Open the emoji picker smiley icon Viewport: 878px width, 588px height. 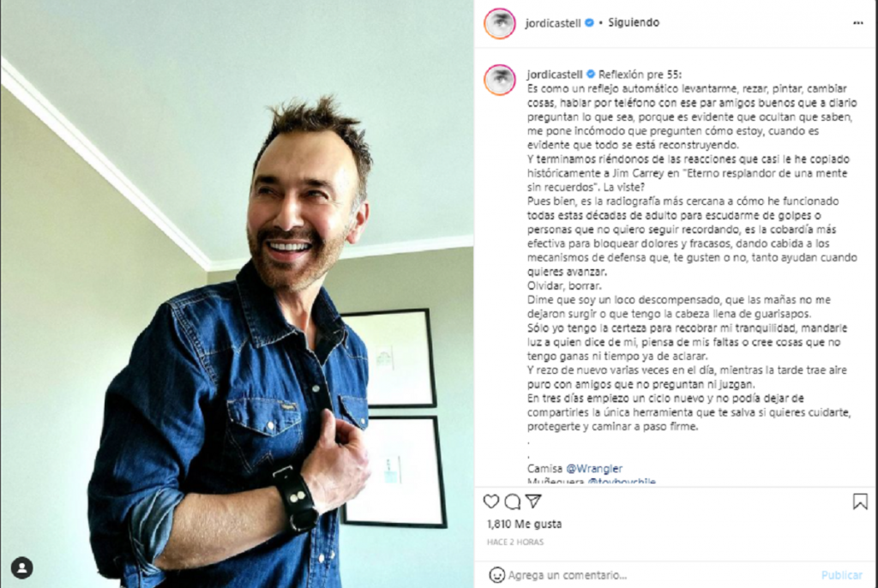click(x=496, y=575)
